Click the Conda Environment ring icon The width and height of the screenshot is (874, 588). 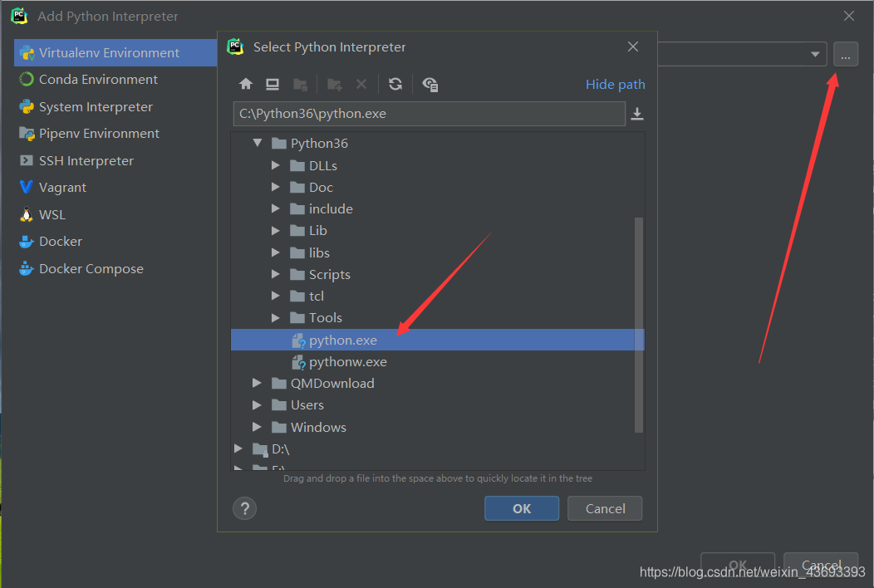[x=27, y=79]
